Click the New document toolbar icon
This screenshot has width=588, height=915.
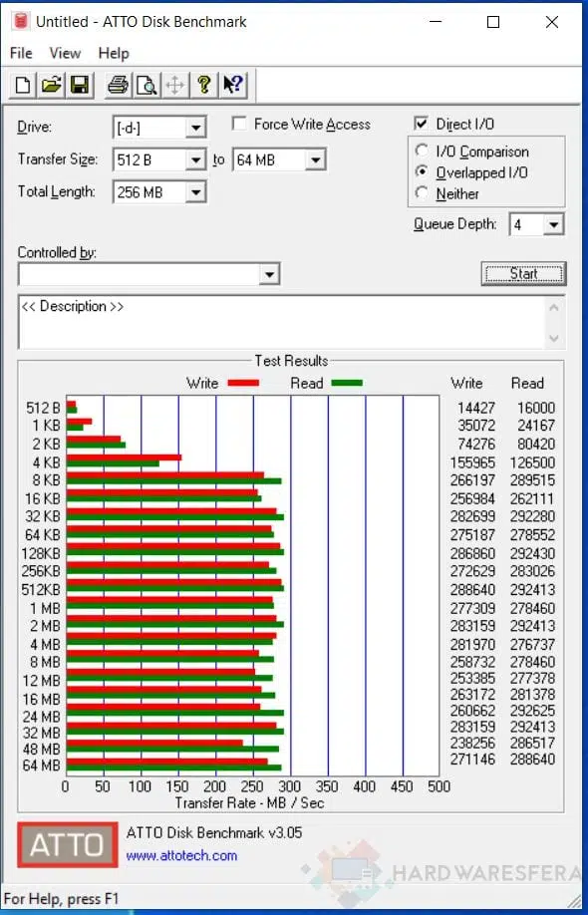click(23, 85)
